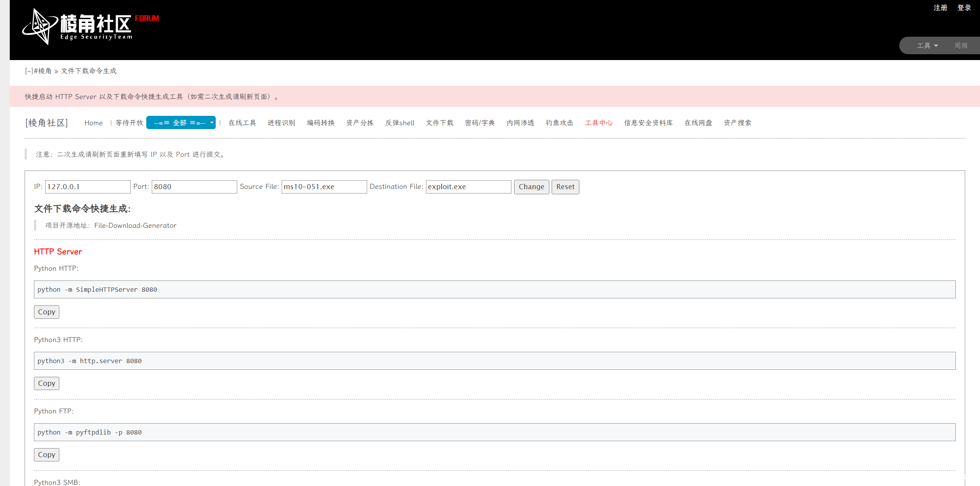The height and width of the screenshot is (486, 980).
Task: Copy the pyftpdlib FTP command
Action: (x=46, y=455)
